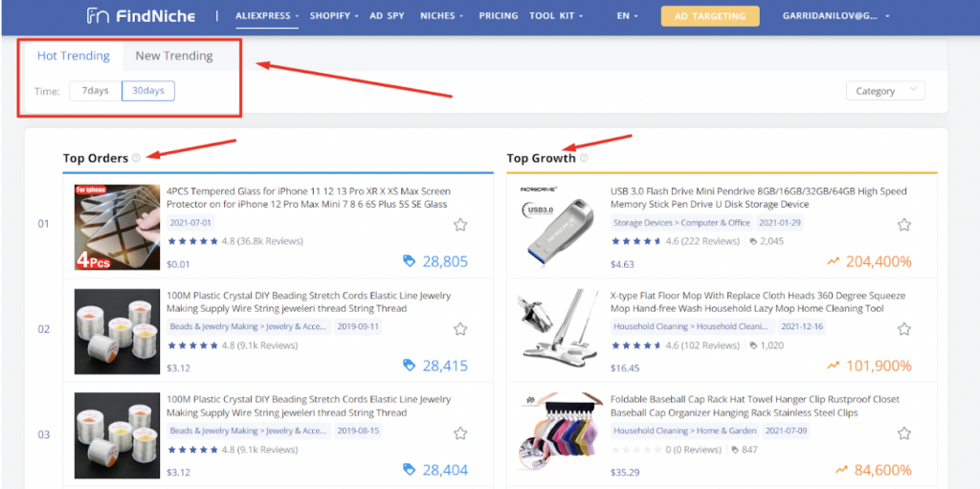Select the 7days time filter
The image size is (980, 489).
click(96, 91)
